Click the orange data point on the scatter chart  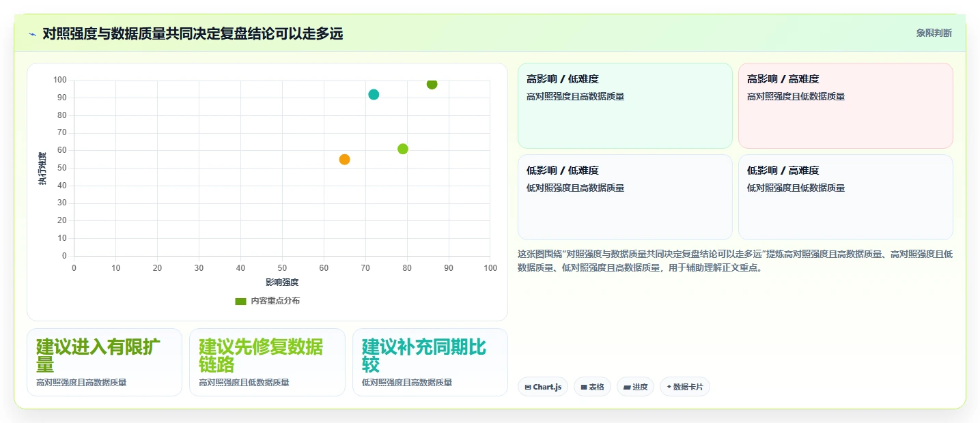pos(344,160)
